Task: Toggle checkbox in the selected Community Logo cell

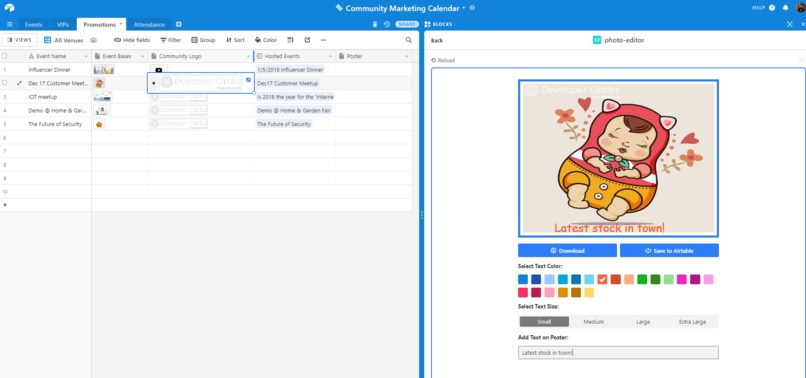Action: point(249,80)
